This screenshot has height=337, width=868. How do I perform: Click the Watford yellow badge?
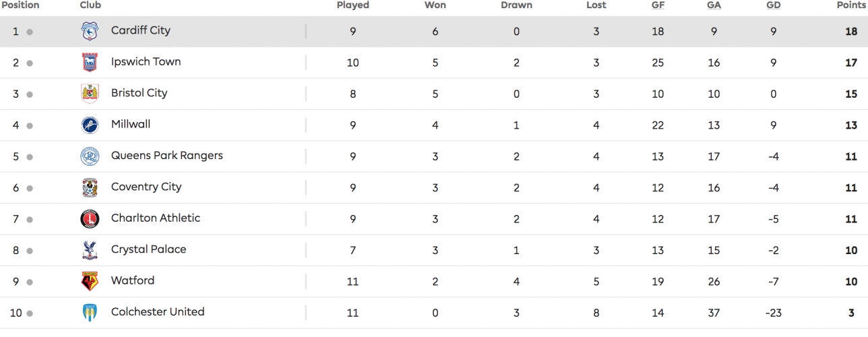pyautogui.click(x=90, y=281)
